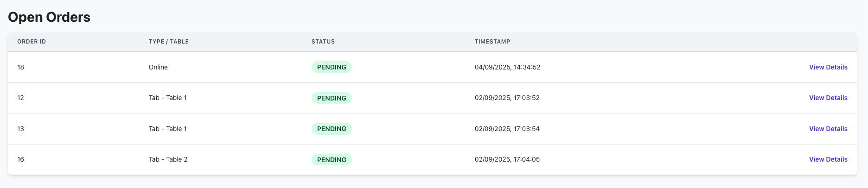Click the PENDING badge in order 16 row
This screenshot has height=188, width=868.
click(x=332, y=160)
